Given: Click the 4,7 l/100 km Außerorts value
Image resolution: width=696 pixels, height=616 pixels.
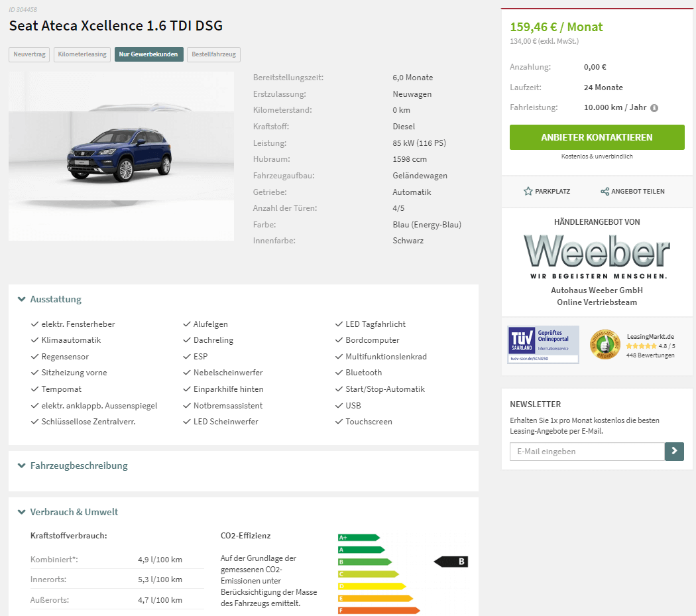Looking at the screenshot, I should tap(160, 600).
